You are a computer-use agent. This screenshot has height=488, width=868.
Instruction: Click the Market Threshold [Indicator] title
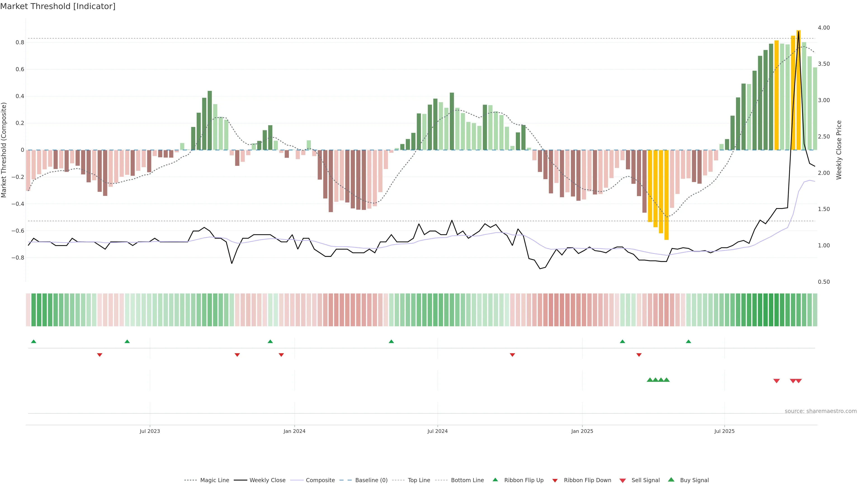point(58,6)
